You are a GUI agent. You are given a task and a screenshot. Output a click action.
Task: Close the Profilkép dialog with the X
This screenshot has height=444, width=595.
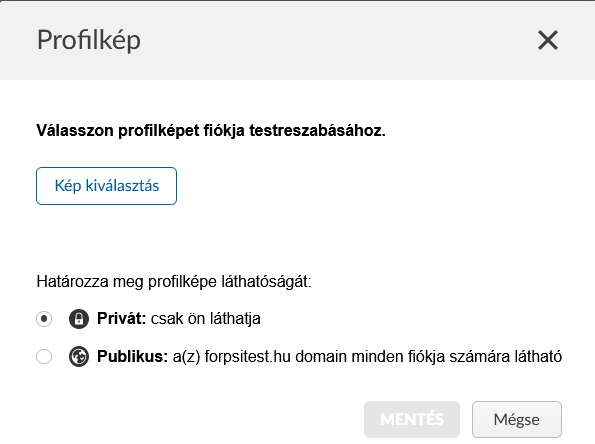pos(548,40)
